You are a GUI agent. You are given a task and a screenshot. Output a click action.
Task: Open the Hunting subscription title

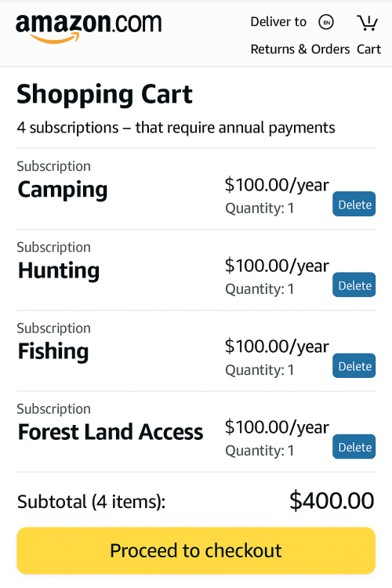pos(59,270)
